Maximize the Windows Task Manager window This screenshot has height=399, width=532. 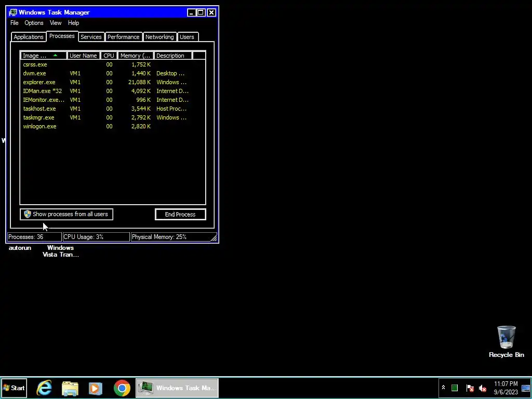point(201,12)
